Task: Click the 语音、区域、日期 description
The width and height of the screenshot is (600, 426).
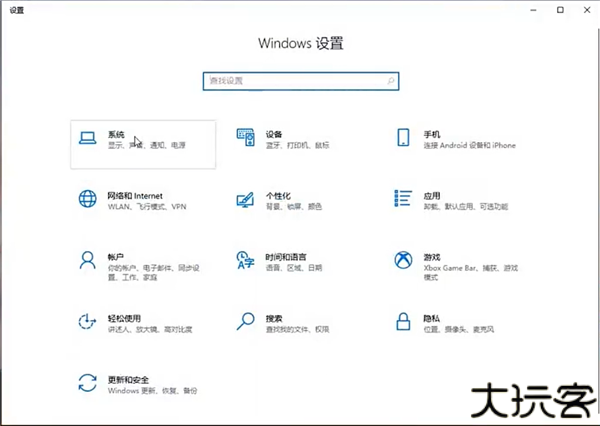Action: (294, 268)
